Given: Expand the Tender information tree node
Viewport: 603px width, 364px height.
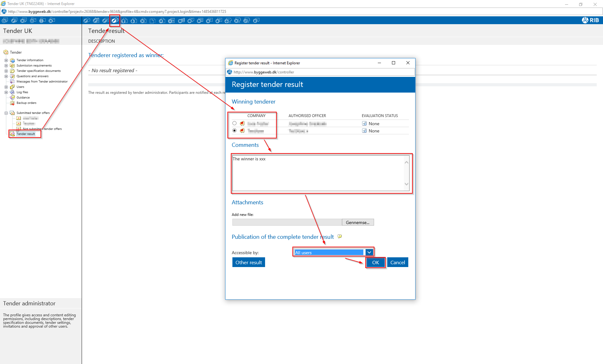Looking at the screenshot, I should tap(6, 60).
